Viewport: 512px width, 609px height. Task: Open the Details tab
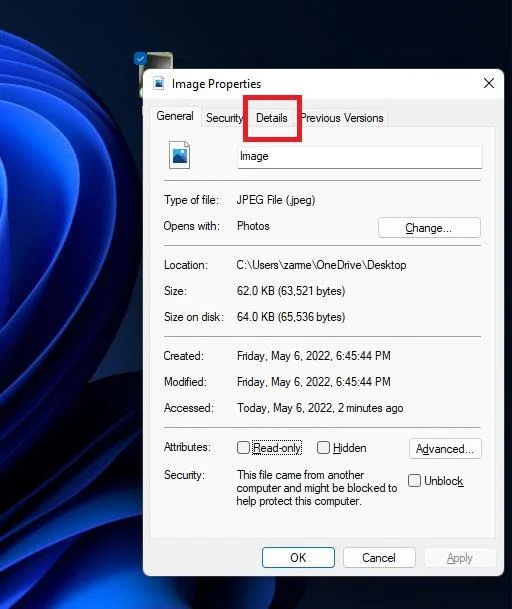point(272,118)
